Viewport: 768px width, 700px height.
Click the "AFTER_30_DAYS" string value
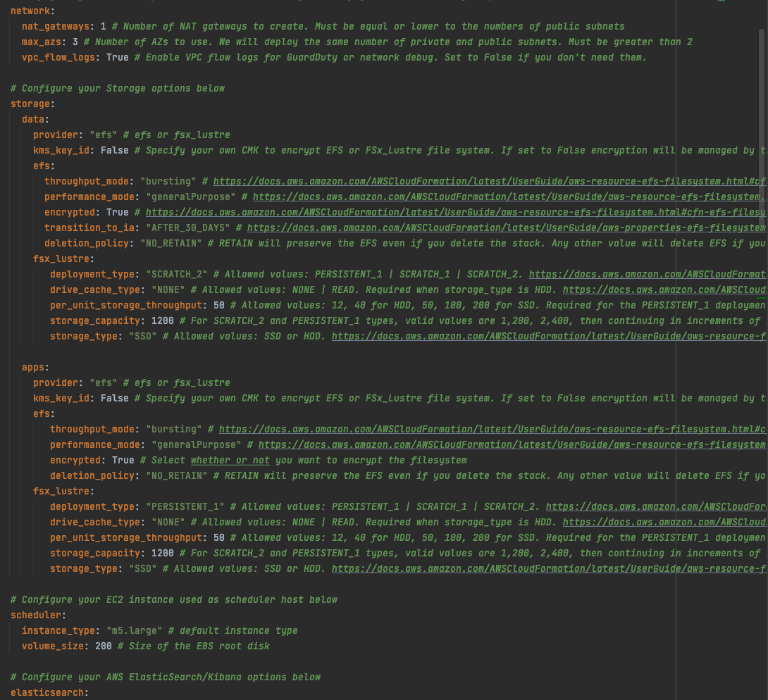190,227
